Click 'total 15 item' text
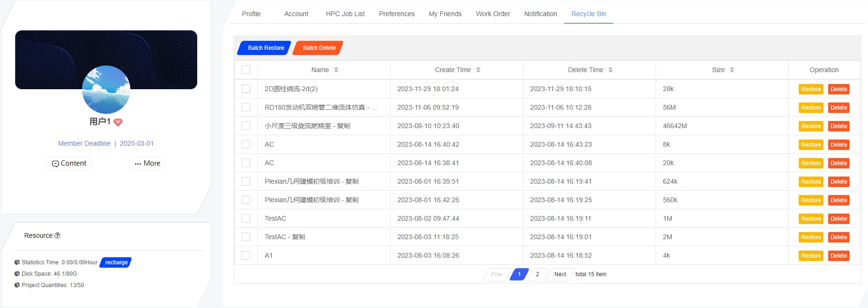Viewport: 868px width, 308px height. tap(591, 274)
